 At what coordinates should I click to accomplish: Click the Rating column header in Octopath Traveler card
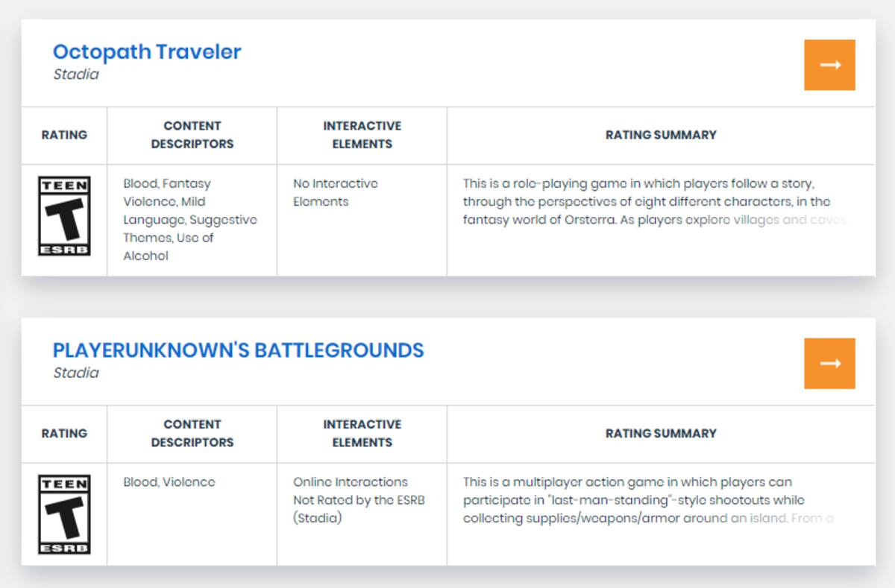click(x=64, y=135)
